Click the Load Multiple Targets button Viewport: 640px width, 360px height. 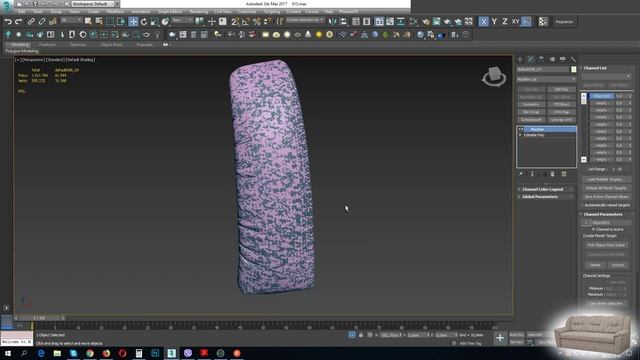coord(606,180)
